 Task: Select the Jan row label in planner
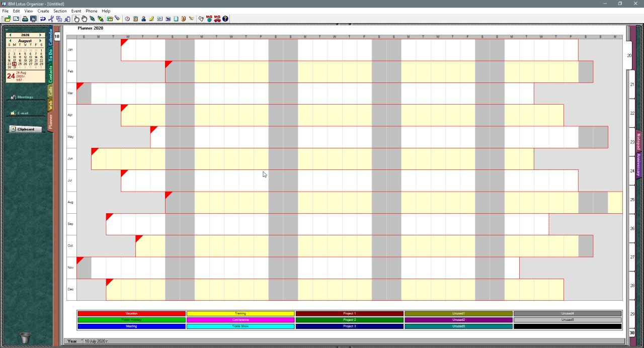(70, 50)
